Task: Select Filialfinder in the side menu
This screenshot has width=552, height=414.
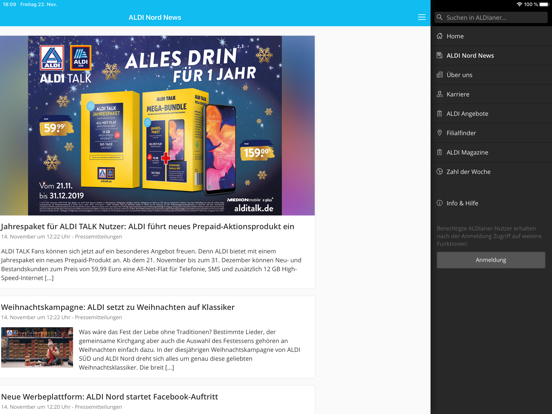Action: click(x=492, y=133)
